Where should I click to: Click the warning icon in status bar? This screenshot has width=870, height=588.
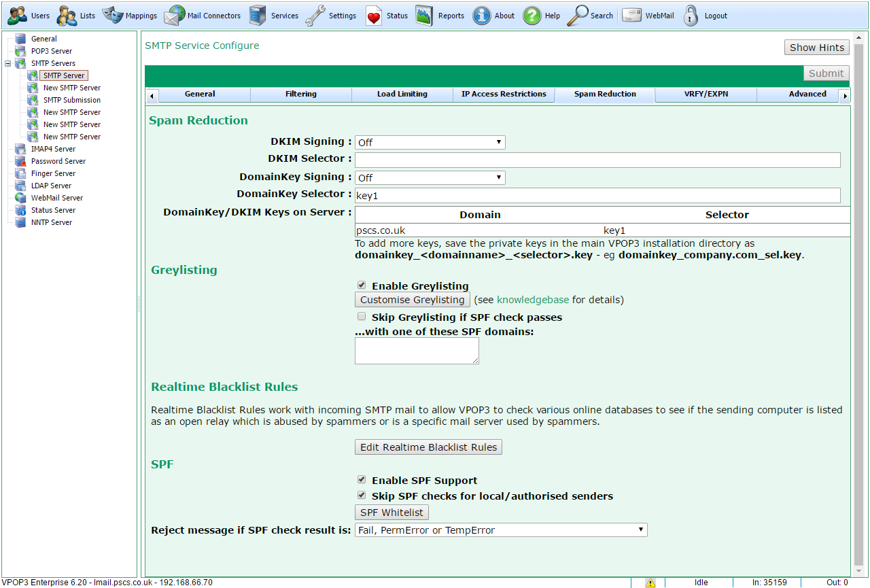click(x=650, y=583)
